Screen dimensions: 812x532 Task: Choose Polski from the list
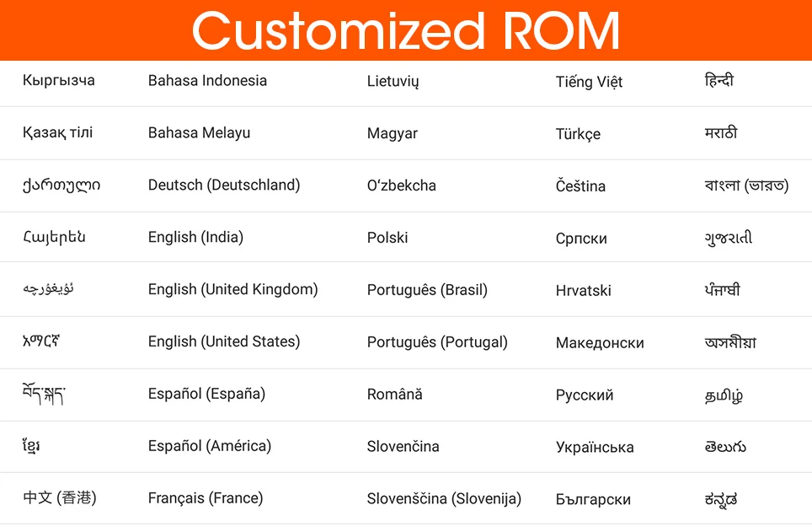(x=387, y=238)
